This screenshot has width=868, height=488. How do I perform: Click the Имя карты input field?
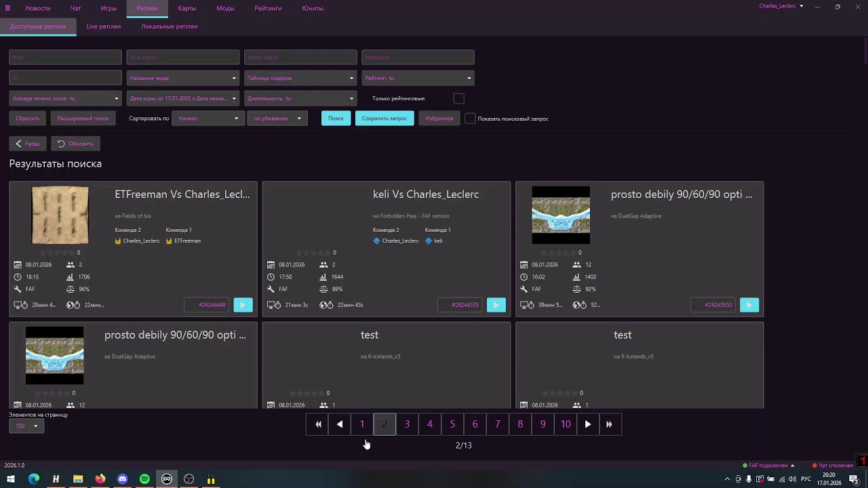click(183, 58)
